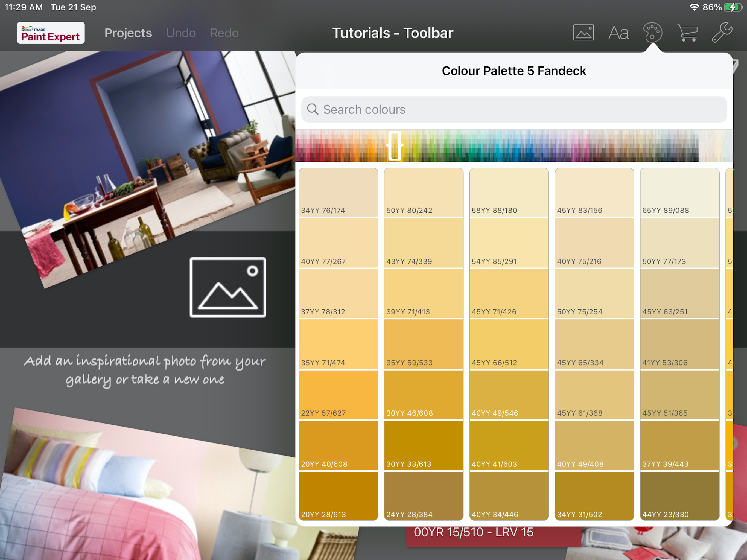The width and height of the screenshot is (747, 560).
Task: Pick swatch 24YY 28/384
Action: (x=424, y=496)
